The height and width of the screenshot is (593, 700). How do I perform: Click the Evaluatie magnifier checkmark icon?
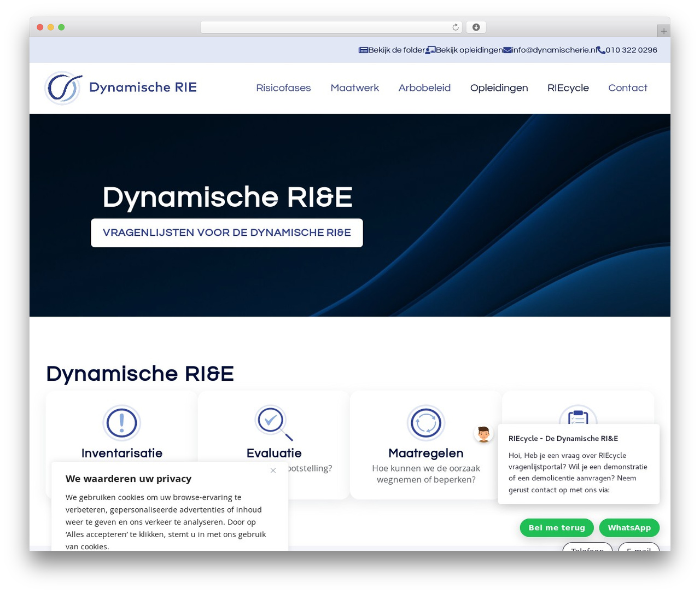click(x=274, y=423)
